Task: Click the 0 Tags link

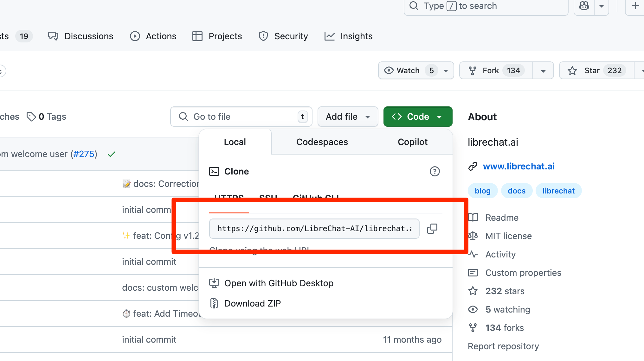Action: click(x=46, y=117)
